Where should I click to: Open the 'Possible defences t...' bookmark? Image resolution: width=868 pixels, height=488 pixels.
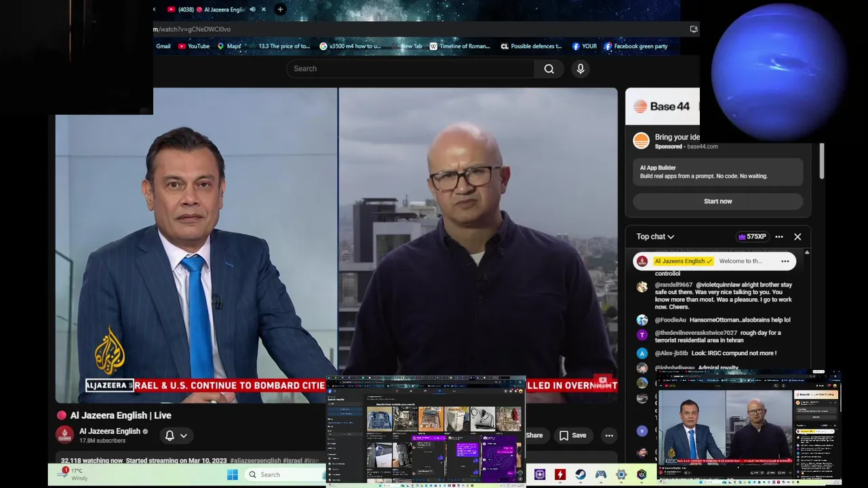coord(532,46)
